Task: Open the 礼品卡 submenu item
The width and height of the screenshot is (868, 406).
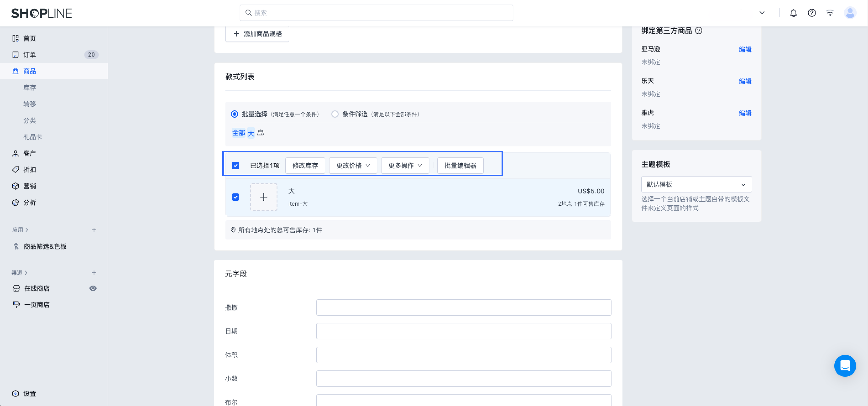Action: tap(33, 137)
